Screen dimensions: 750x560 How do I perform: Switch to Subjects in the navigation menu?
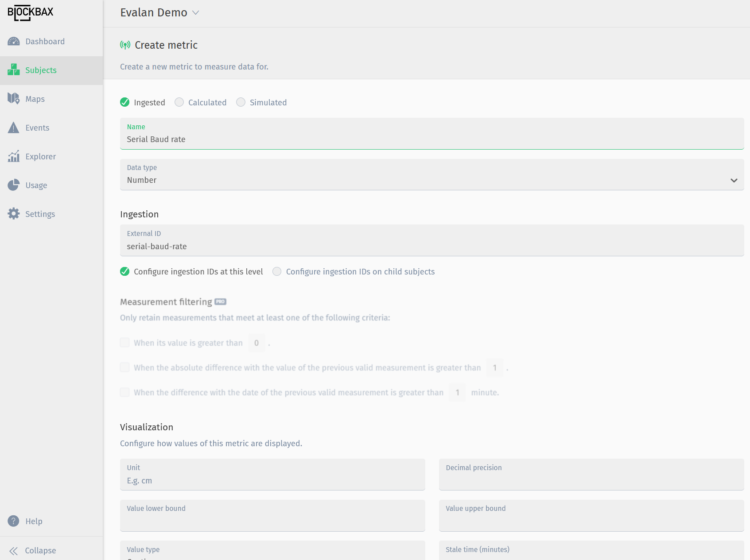pyautogui.click(x=41, y=70)
